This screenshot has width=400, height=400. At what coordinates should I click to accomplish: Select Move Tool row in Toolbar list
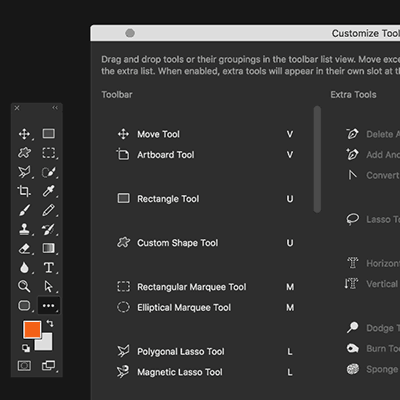click(x=205, y=134)
